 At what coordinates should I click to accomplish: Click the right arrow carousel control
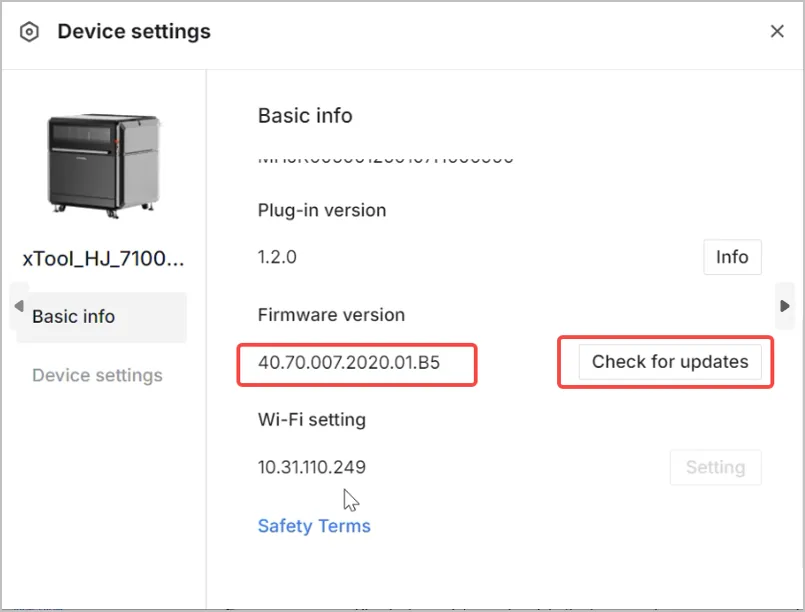click(784, 306)
